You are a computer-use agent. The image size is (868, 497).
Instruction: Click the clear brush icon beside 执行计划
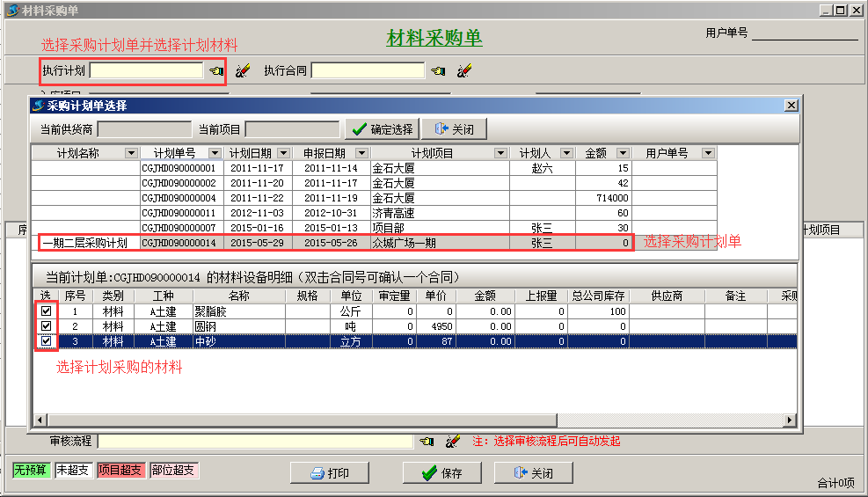tap(243, 71)
